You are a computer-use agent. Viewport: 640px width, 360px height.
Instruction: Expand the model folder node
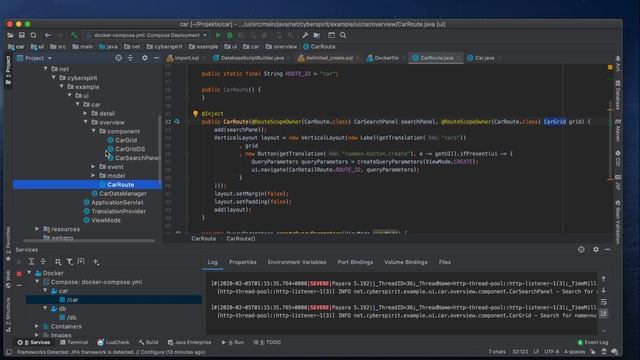tap(93, 176)
